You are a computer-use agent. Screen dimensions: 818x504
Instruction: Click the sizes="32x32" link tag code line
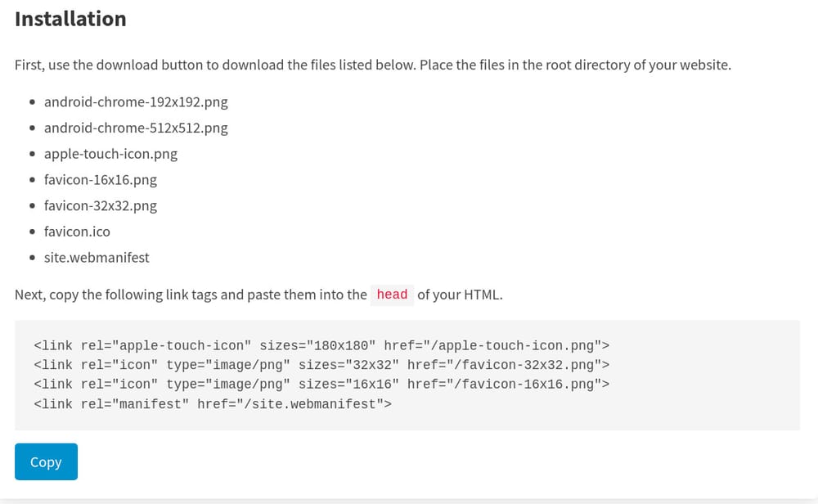click(321, 365)
